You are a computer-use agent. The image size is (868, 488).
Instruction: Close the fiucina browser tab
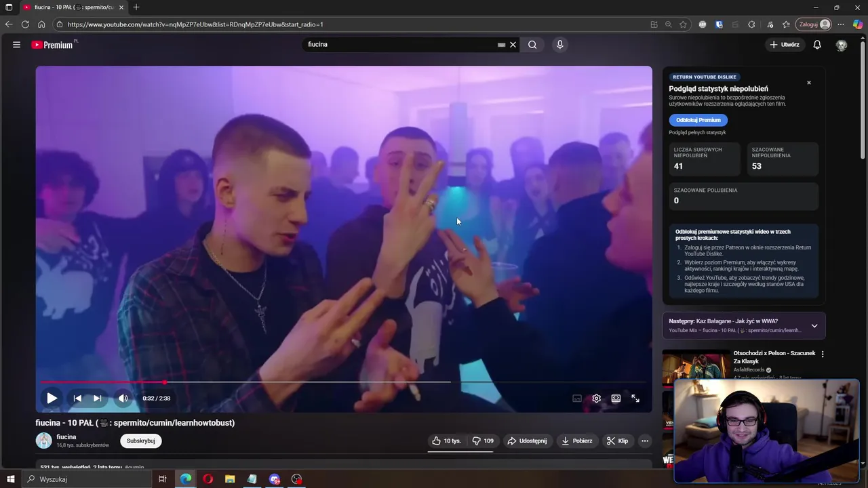(x=121, y=7)
